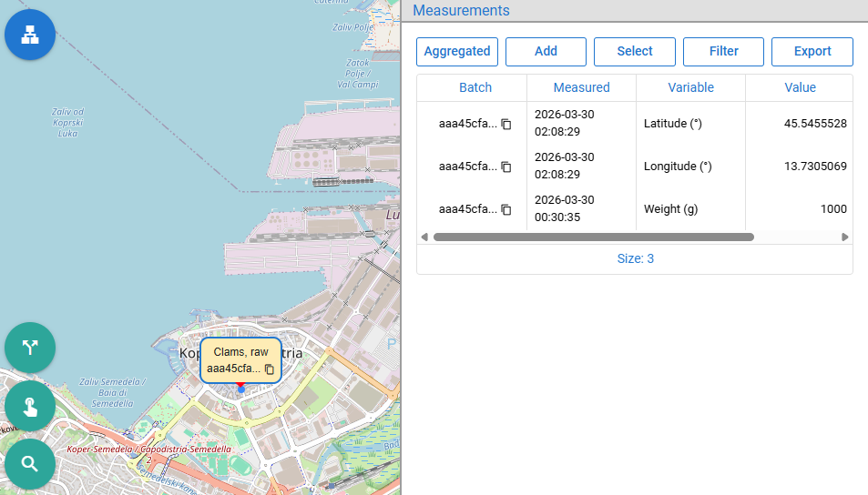Click the Aggregated button
Image resolution: width=868 pixels, height=495 pixels.
click(x=457, y=52)
